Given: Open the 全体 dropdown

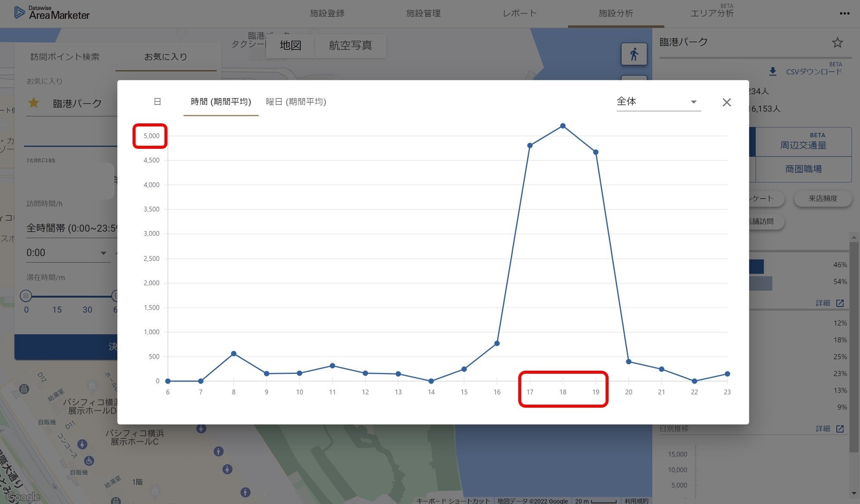Looking at the screenshot, I should [658, 102].
